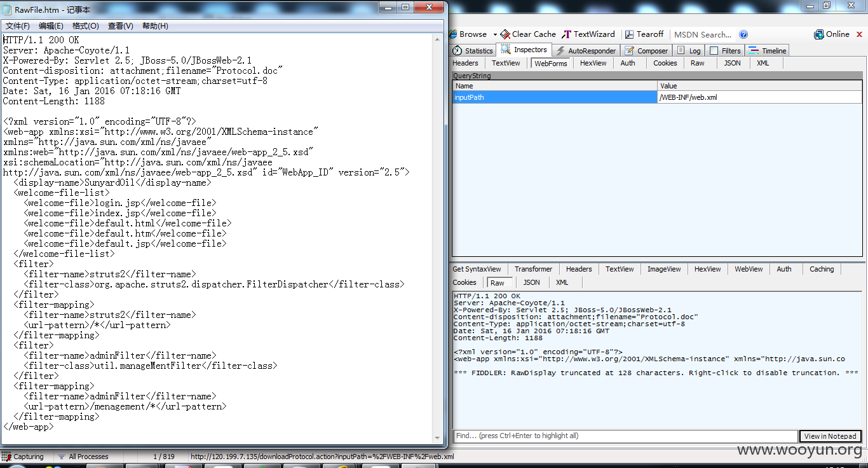Open response Headers tab

click(579, 269)
